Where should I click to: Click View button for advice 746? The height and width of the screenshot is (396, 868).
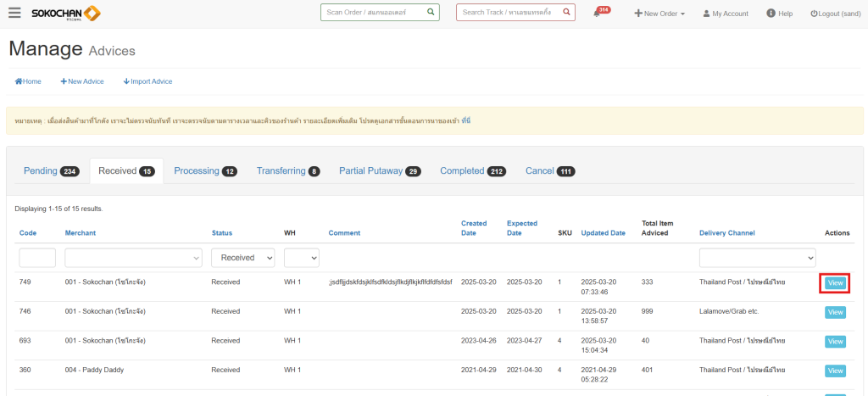[835, 312]
